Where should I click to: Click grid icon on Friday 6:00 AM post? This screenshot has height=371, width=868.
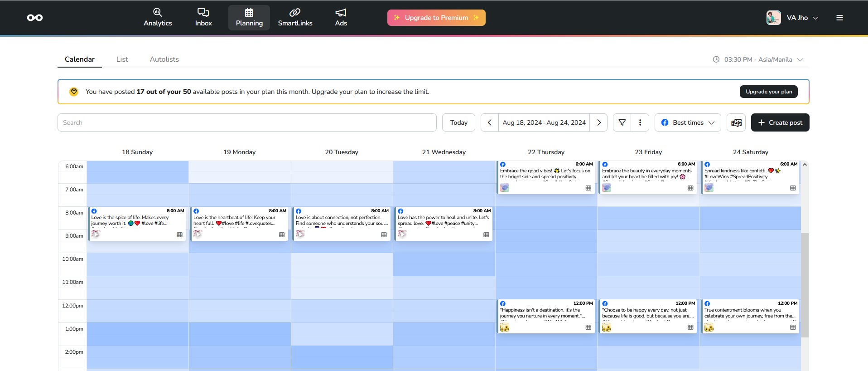pos(690,188)
